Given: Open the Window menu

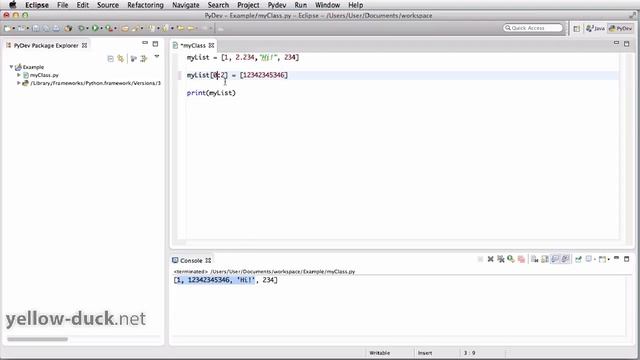Looking at the screenshot, I should click(327, 5).
